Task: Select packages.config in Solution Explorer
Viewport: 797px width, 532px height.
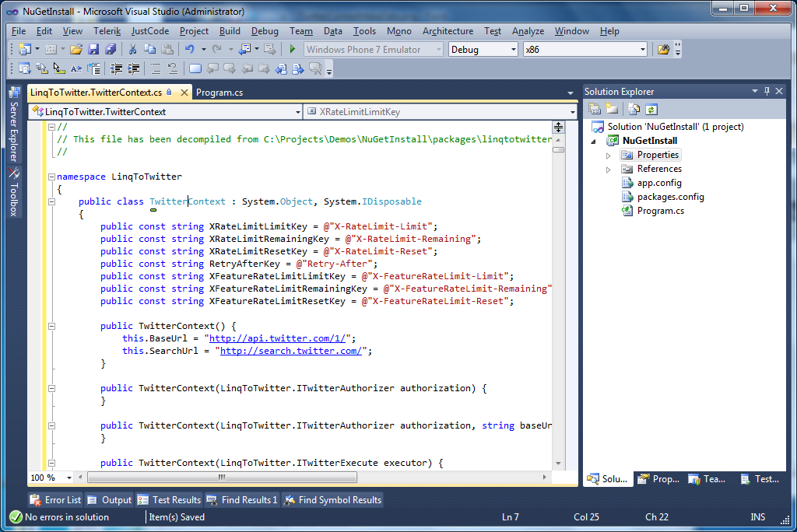Action: 670,197
